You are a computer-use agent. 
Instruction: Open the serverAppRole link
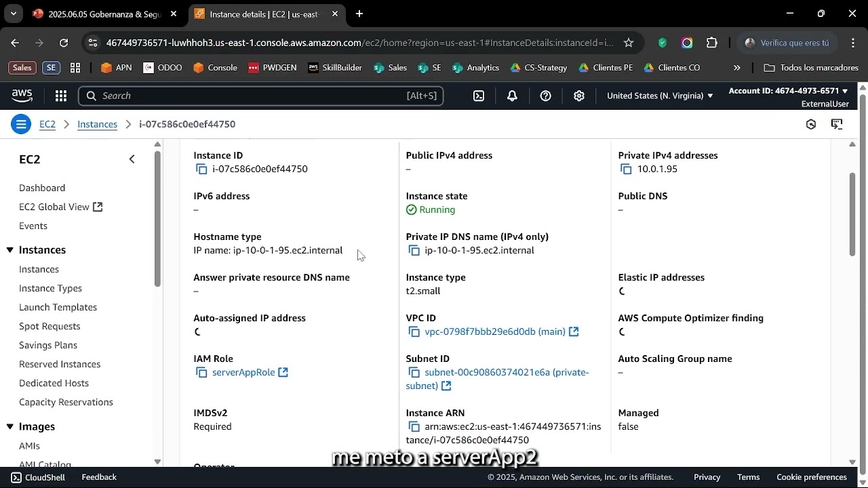(243, 372)
